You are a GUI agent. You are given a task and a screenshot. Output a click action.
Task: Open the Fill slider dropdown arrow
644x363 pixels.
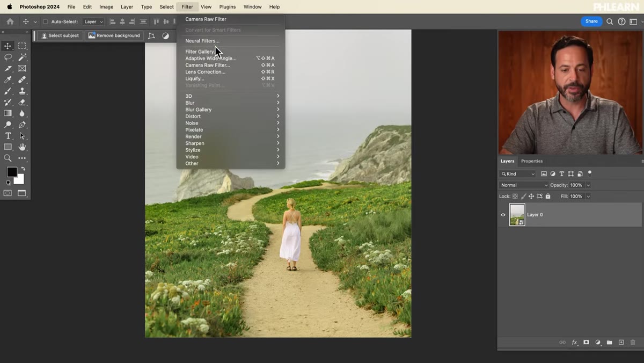click(588, 197)
